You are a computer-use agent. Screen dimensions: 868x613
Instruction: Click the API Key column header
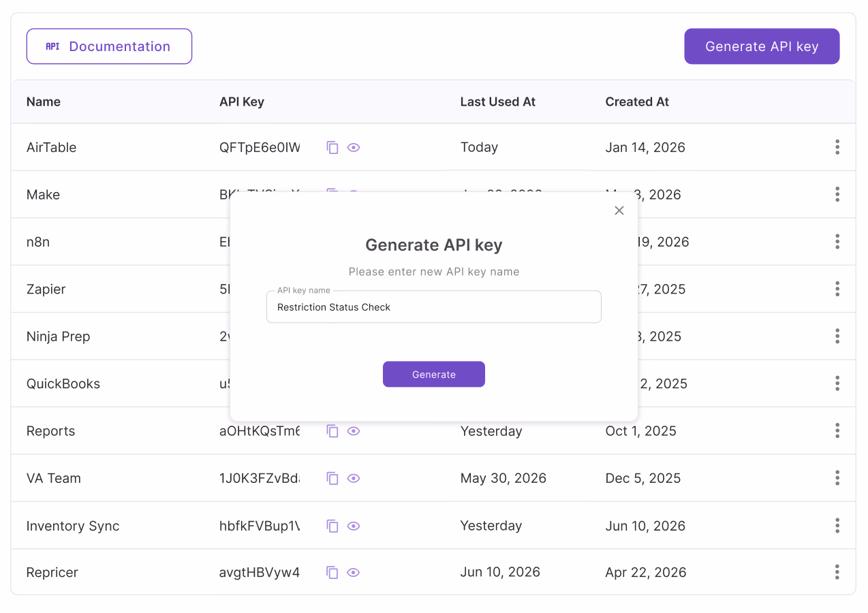tap(242, 101)
